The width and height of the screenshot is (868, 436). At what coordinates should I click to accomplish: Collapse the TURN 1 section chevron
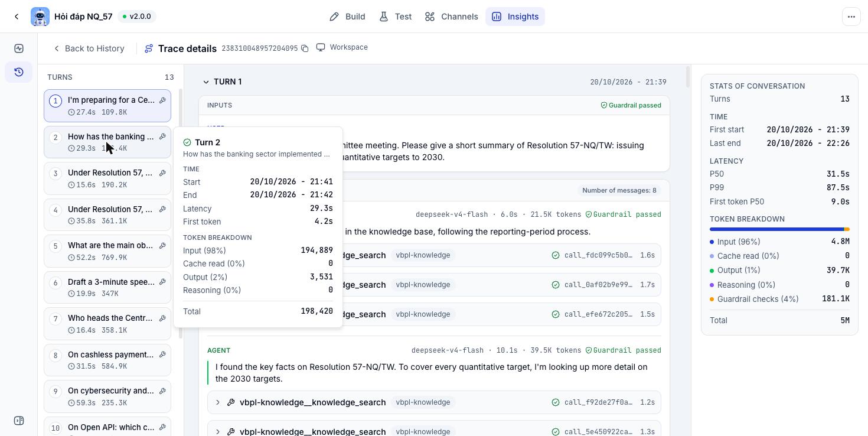click(x=206, y=82)
